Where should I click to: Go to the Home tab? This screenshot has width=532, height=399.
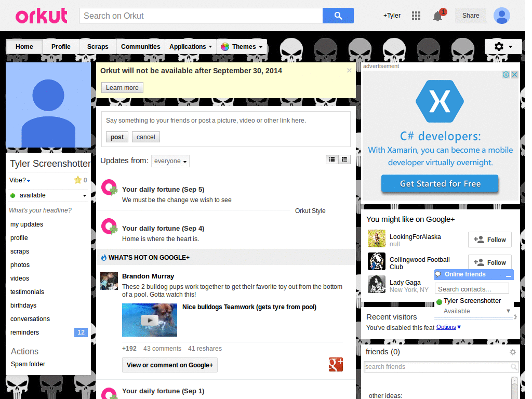tap(24, 46)
